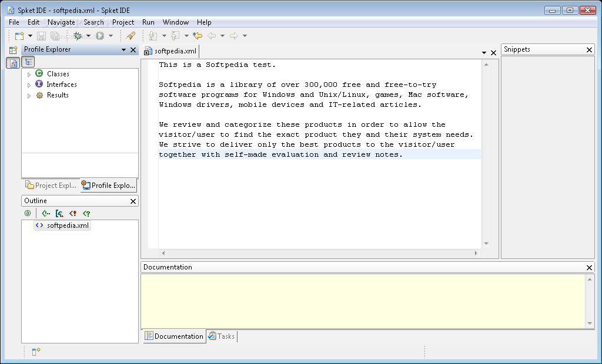Launch the Debug bug icon
Image resolution: width=602 pixels, height=364 pixels.
(x=78, y=36)
